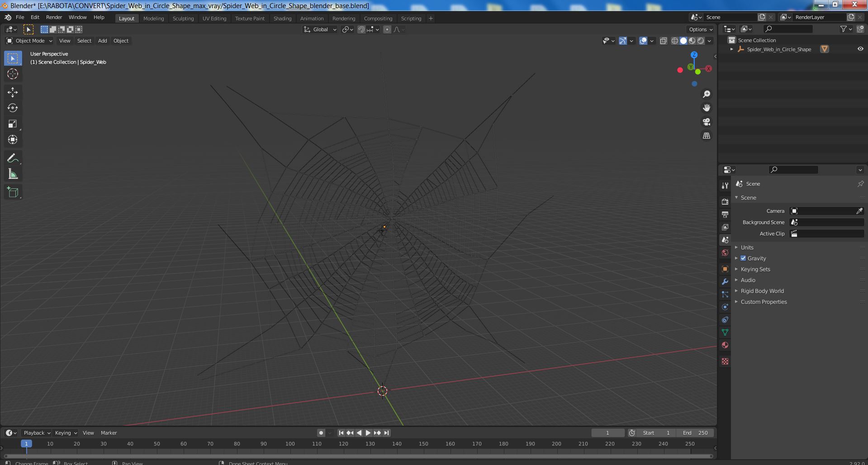Screen dimensions: 868x465
Task: Click the pan view hand icon
Action: [x=707, y=108]
